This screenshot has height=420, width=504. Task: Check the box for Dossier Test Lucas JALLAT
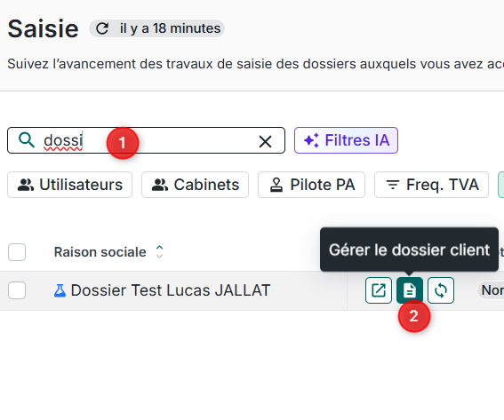pyautogui.click(x=17, y=290)
